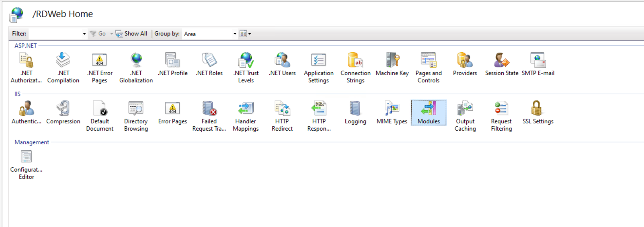Open Application Settings feature
Viewport: 644px width, 227px height.
[319, 68]
